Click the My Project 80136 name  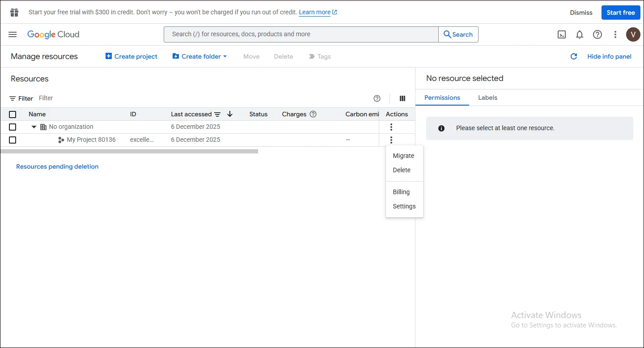91,140
